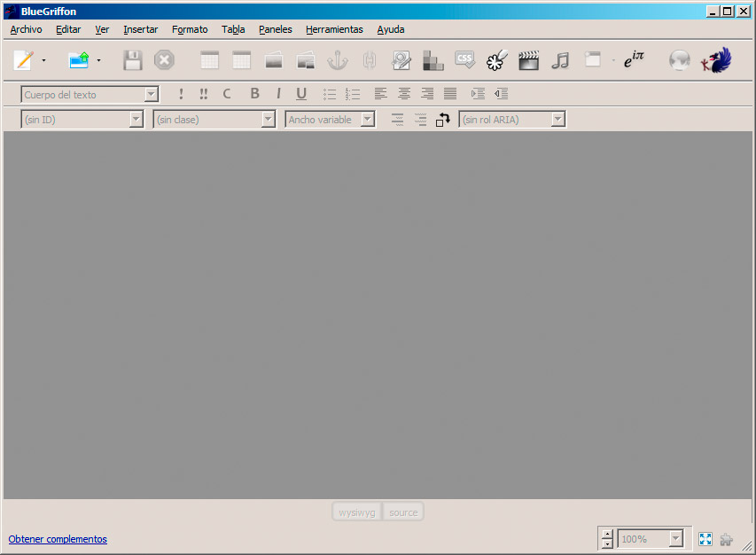This screenshot has width=756, height=555.
Task: Toggle strong emphasis double exclamation
Action: (x=204, y=94)
